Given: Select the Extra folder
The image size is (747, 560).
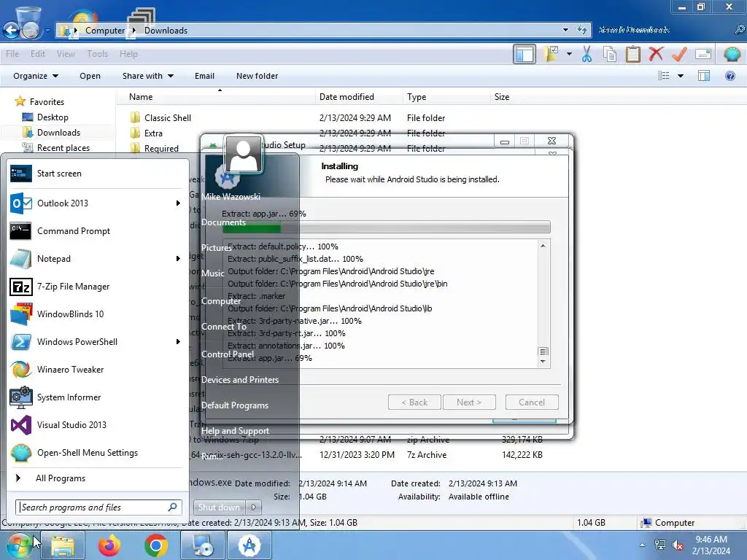Looking at the screenshot, I should pyautogui.click(x=153, y=133).
